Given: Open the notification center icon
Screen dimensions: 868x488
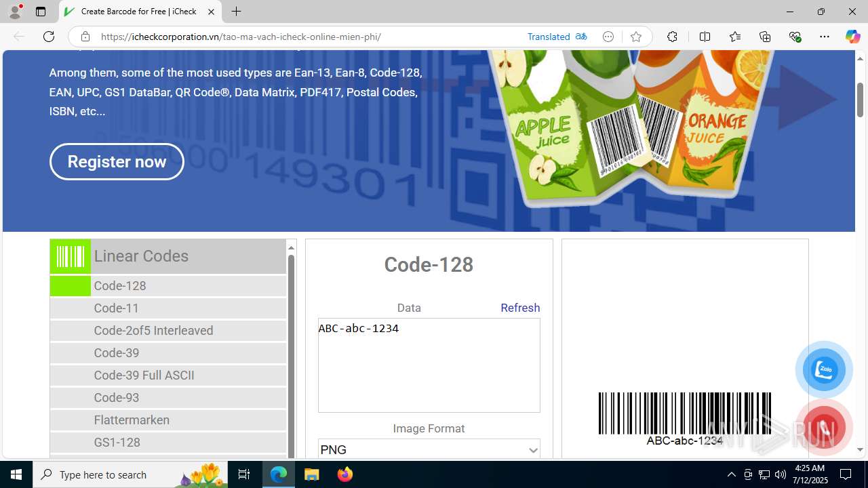Looking at the screenshot, I should coord(846,474).
